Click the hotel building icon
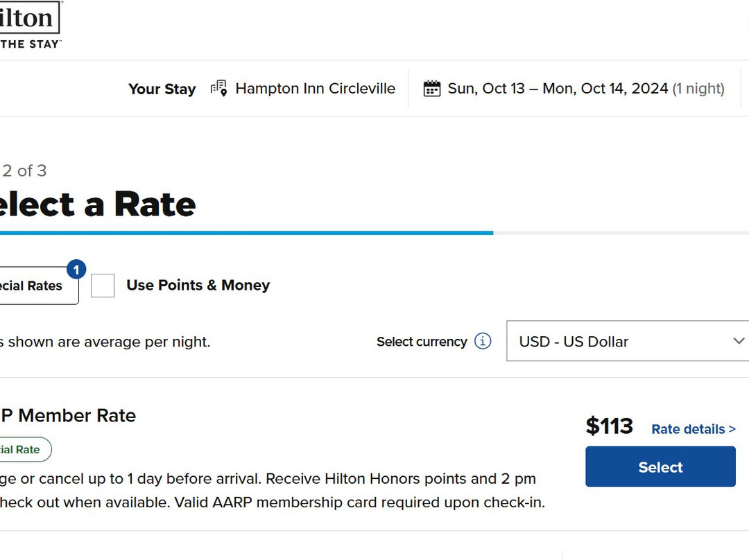 (219, 89)
